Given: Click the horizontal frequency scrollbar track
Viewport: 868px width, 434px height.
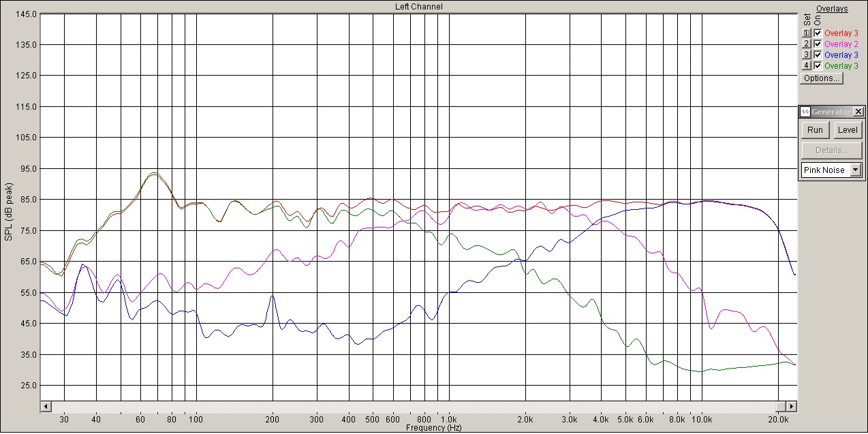Looking at the screenshot, I should (418, 407).
